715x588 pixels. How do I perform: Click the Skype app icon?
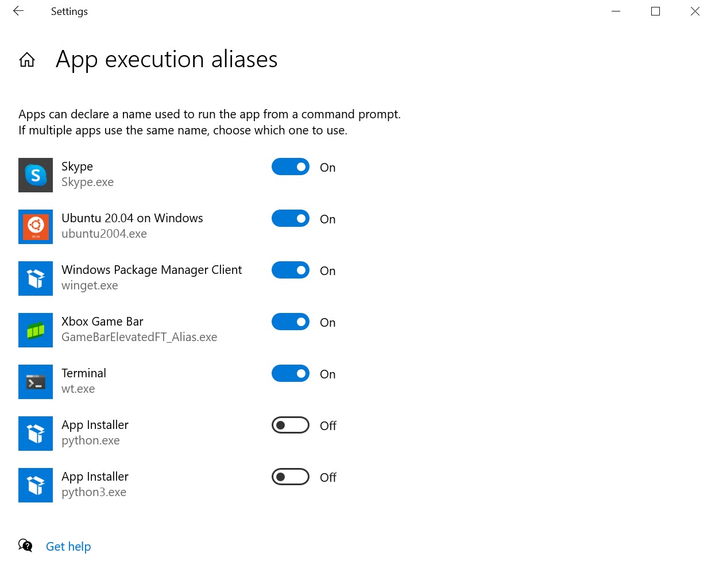point(36,175)
